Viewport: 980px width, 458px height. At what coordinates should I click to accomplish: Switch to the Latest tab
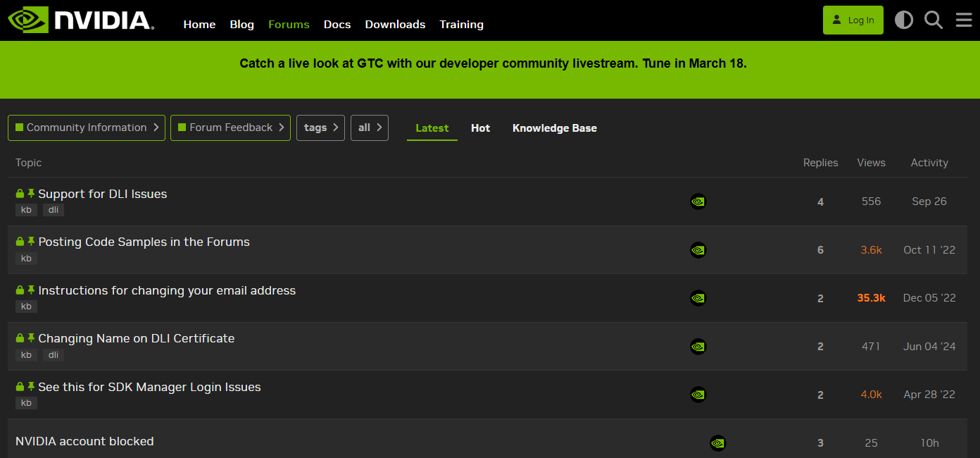click(x=432, y=128)
